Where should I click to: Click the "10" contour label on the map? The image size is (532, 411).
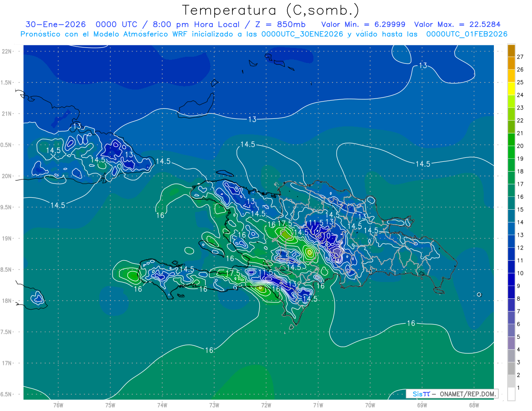point(326,236)
